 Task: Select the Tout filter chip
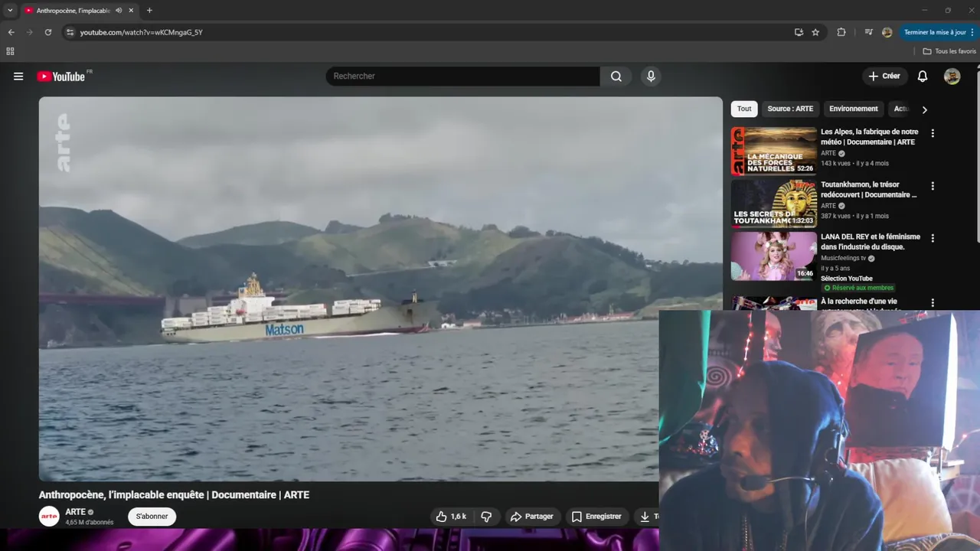tap(744, 109)
